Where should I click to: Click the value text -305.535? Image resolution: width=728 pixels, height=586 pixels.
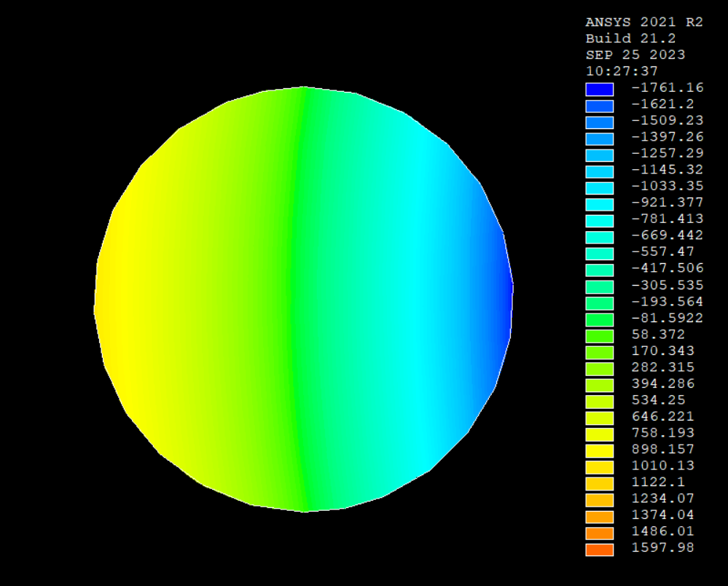(668, 285)
